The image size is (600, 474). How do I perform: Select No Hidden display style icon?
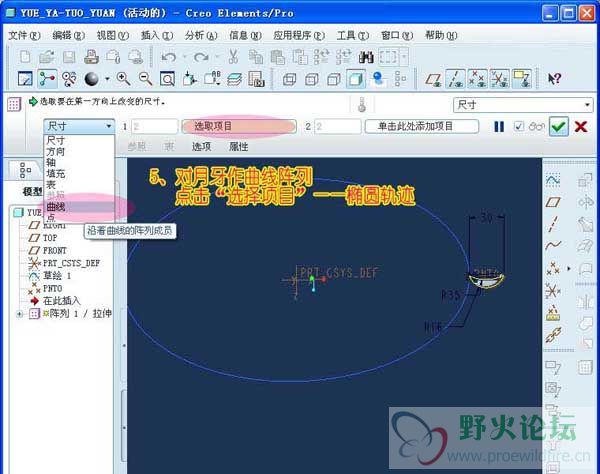tap(334, 79)
